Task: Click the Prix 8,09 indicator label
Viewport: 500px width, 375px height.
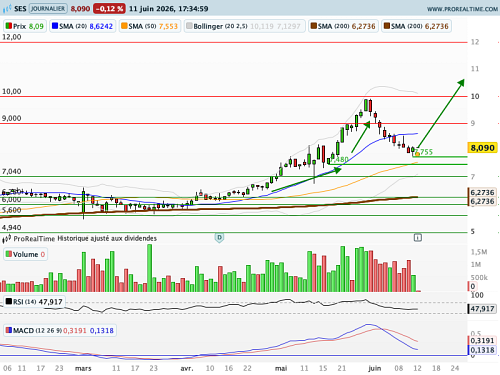Action: point(25,26)
